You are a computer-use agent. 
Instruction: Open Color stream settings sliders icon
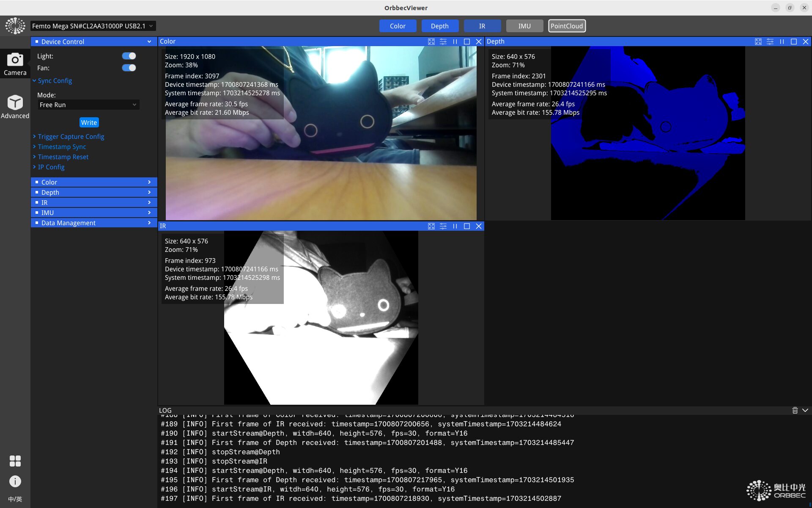(443, 41)
